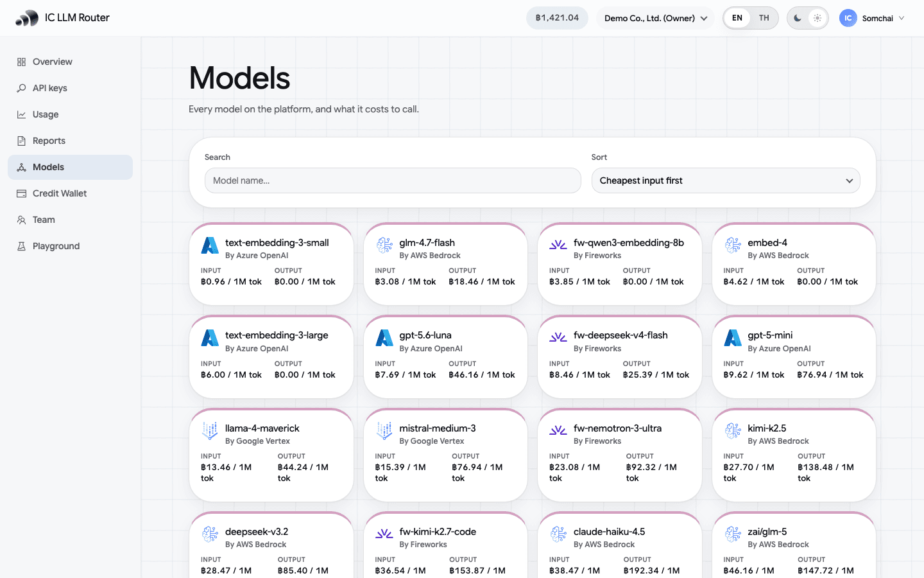Open the mistral-medium-3 model card
Screen dimensions: 924x578
[x=445, y=455]
